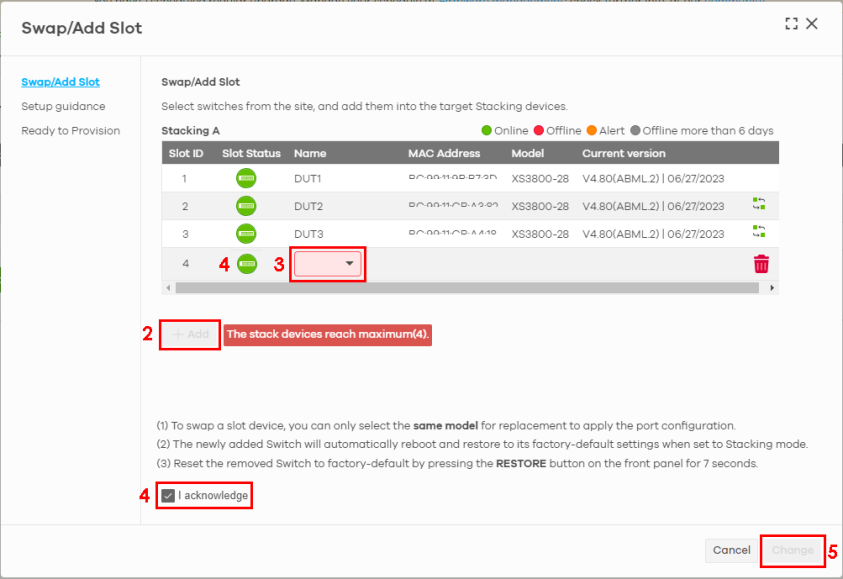Click the swap icon for DUT2
Image resolution: width=843 pixels, height=579 pixels.
759,204
